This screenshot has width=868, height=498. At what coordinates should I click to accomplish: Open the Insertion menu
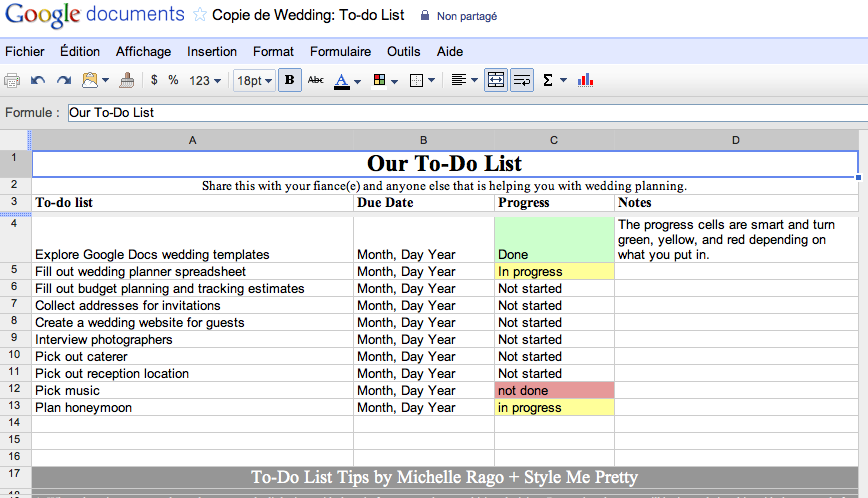point(212,51)
